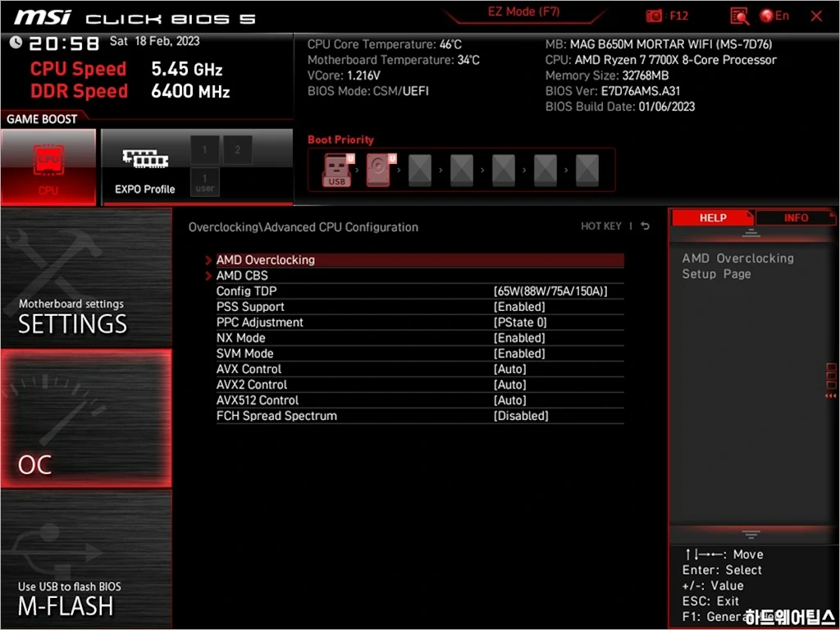
Task: Change SVM Mode Enabled value
Action: tap(519, 354)
